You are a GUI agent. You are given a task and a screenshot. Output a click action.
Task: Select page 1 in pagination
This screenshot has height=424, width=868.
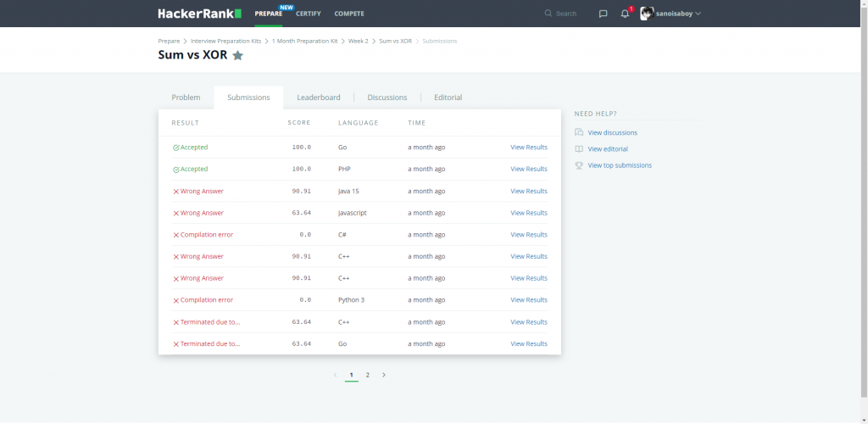(352, 375)
